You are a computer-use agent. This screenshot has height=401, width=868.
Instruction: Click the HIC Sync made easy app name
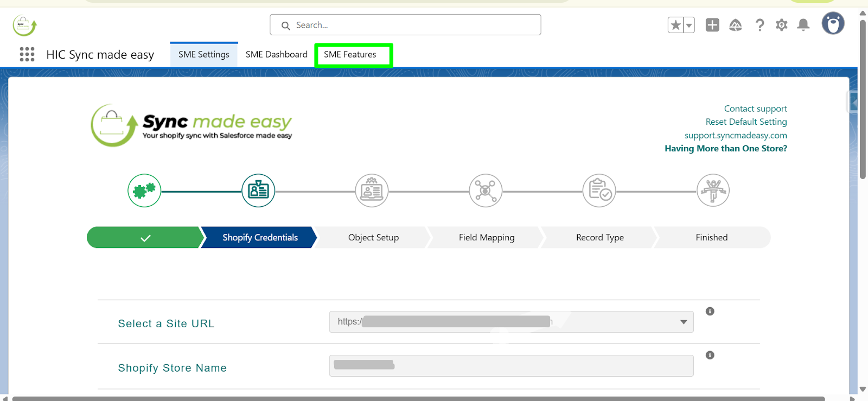point(100,55)
